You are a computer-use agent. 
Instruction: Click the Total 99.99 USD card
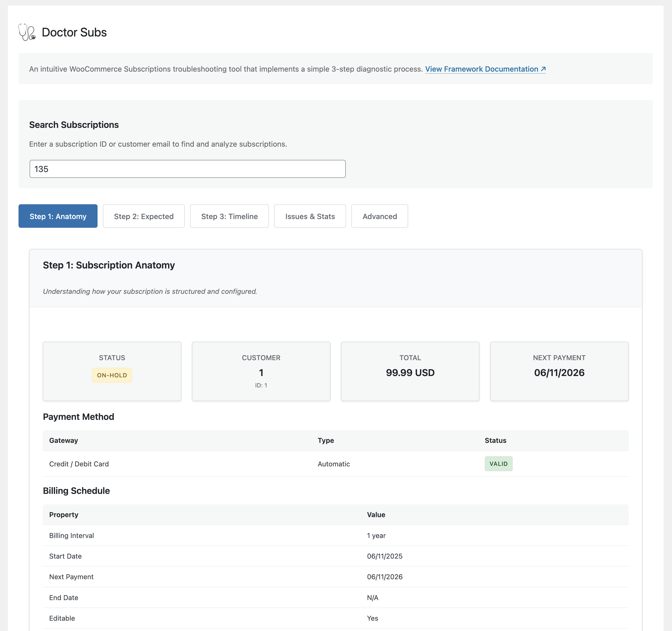click(x=410, y=372)
